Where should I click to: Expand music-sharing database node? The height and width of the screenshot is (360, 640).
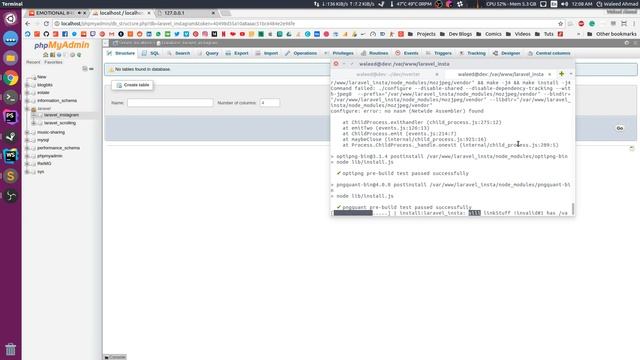(x=27, y=132)
